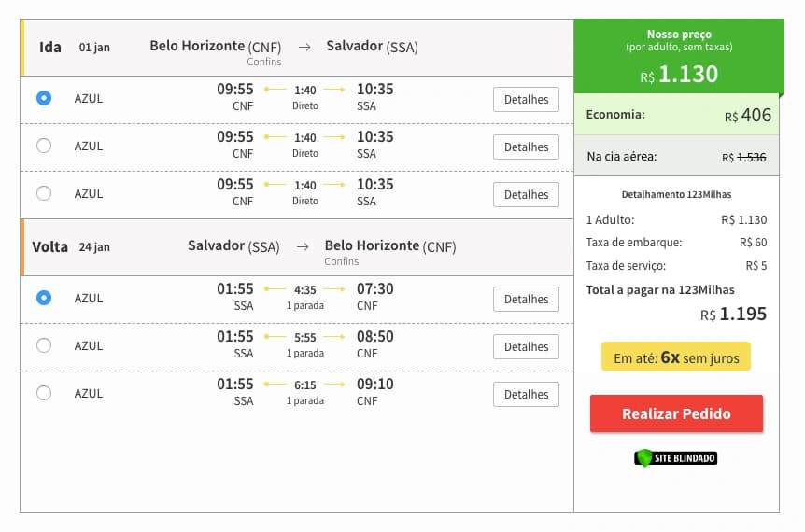Click the green Nosso preço R$ 1.130 banner
This screenshot has width=805, height=532.
pyautogui.click(x=679, y=56)
